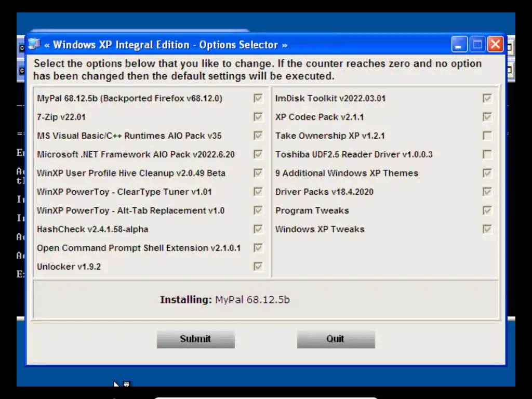The image size is (532, 399).
Task: Click 'Microsoft .NET Framework AIO Pack v2022.6.20' text
Action: (x=136, y=154)
